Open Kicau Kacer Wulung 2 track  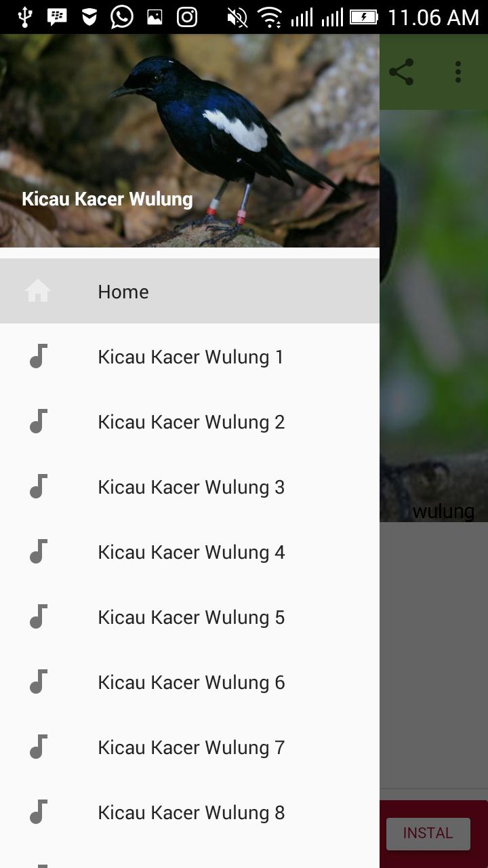point(190,421)
